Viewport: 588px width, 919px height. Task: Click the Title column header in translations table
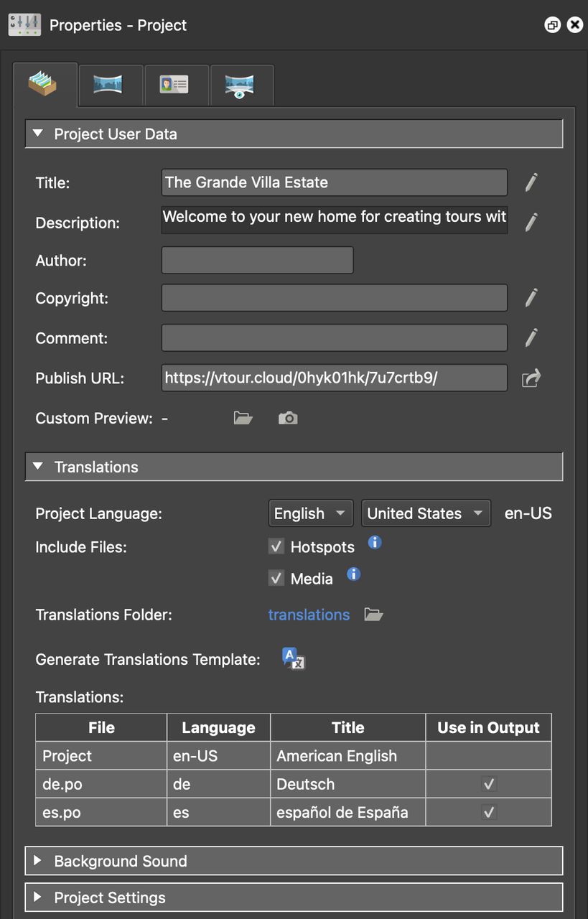(x=348, y=727)
